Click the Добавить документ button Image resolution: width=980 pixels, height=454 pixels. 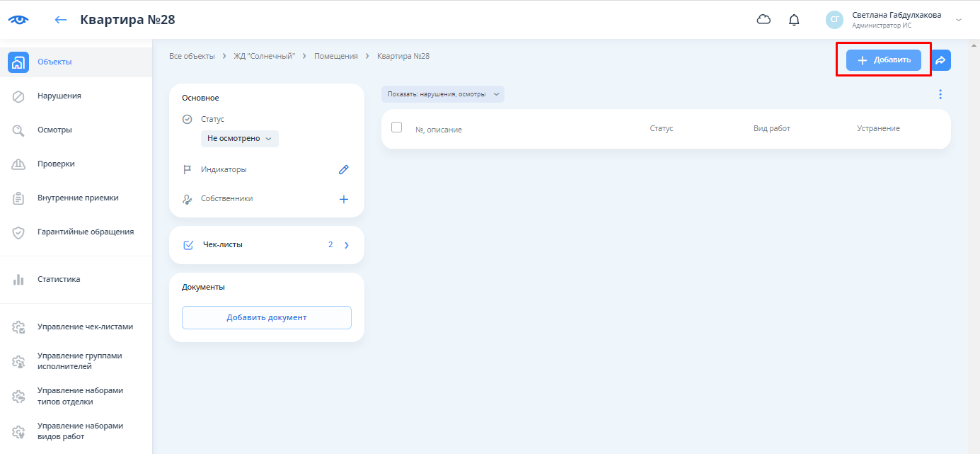point(266,317)
